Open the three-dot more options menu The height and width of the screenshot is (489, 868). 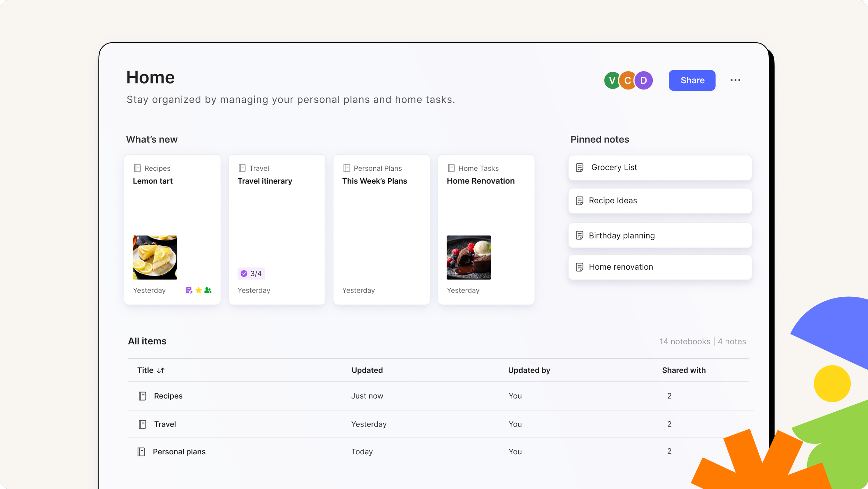click(x=735, y=80)
